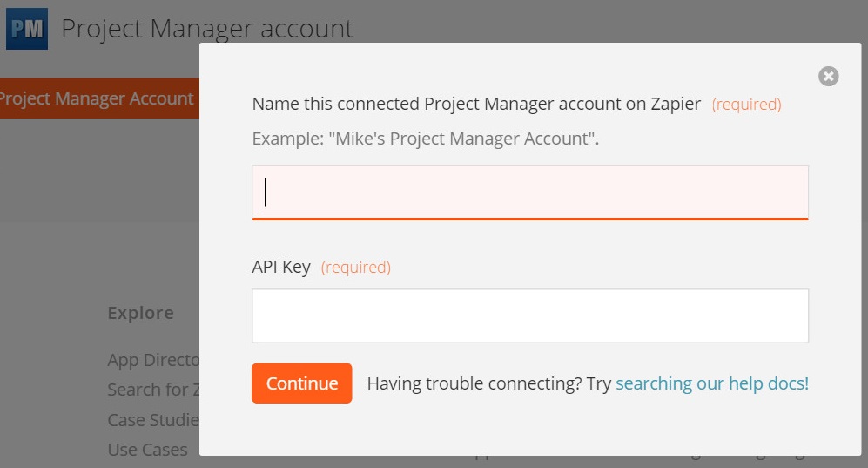The width and height of the screenshot is (868, 468).
Task: Click inside the API Key field
Action: pos(530,315)
